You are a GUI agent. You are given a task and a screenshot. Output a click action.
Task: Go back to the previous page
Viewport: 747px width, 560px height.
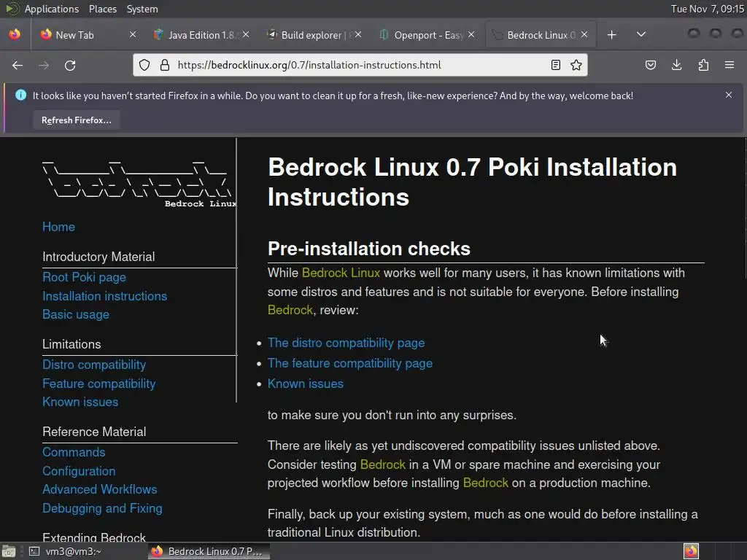(18, 65)
